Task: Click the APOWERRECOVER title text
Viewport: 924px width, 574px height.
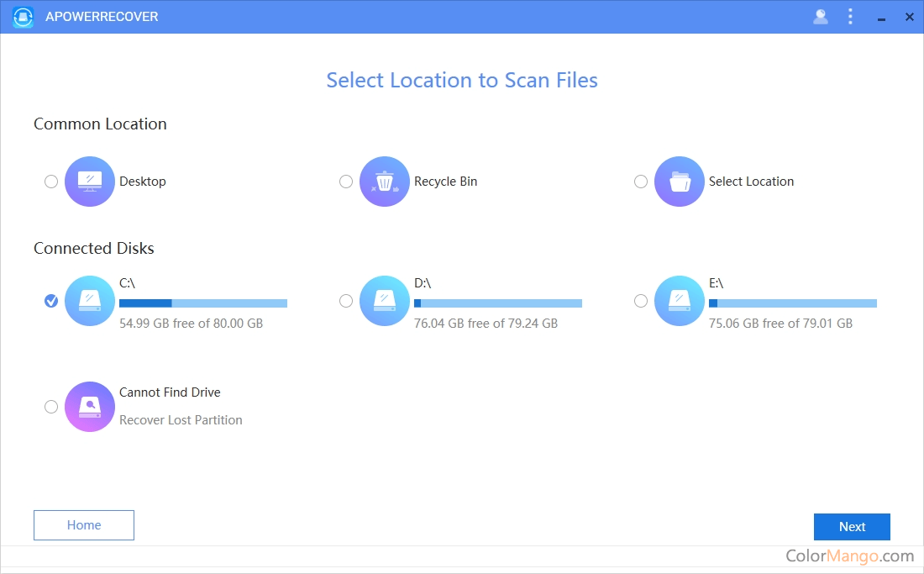Action: click(102, 17)
